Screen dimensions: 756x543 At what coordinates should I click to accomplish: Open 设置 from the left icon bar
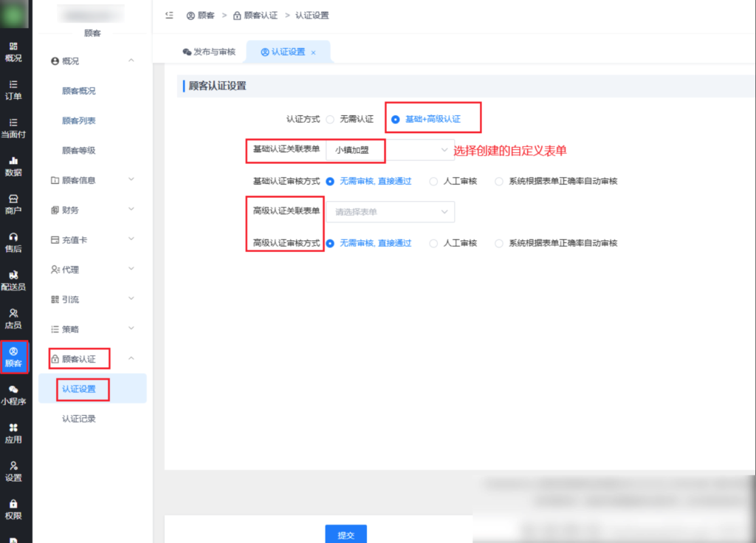click(x=15, y=473)
